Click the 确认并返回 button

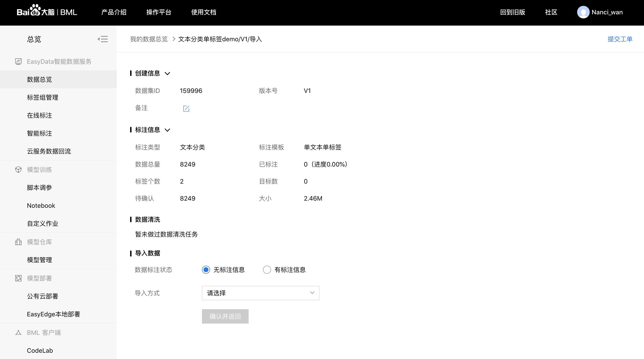(225, 316)
